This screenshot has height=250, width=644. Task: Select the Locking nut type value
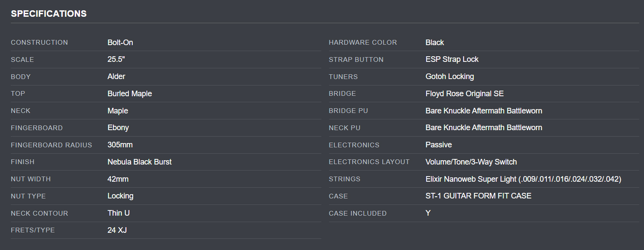pos(120,196)
